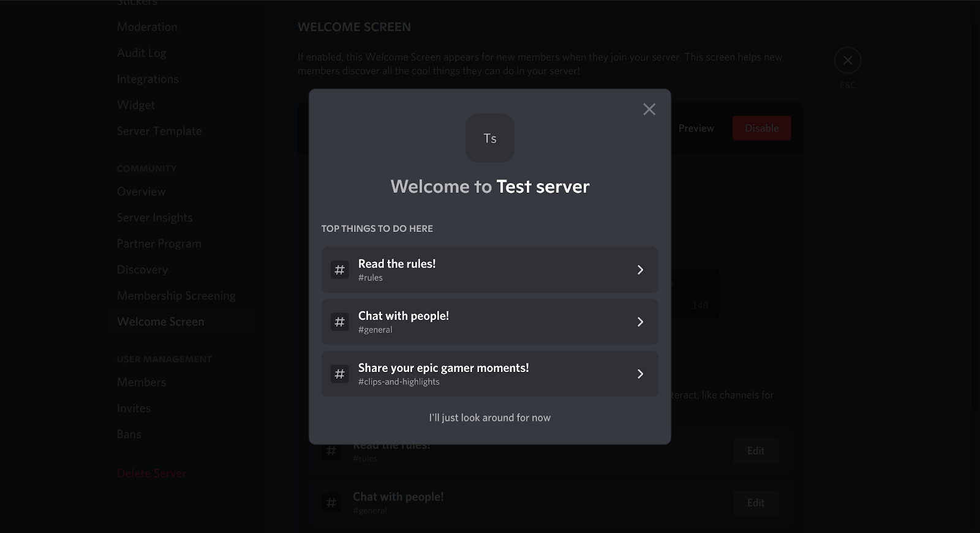Select Welcome Screen in the sidebar
Viewport: 980px width, 533px height.
(160, 322)
